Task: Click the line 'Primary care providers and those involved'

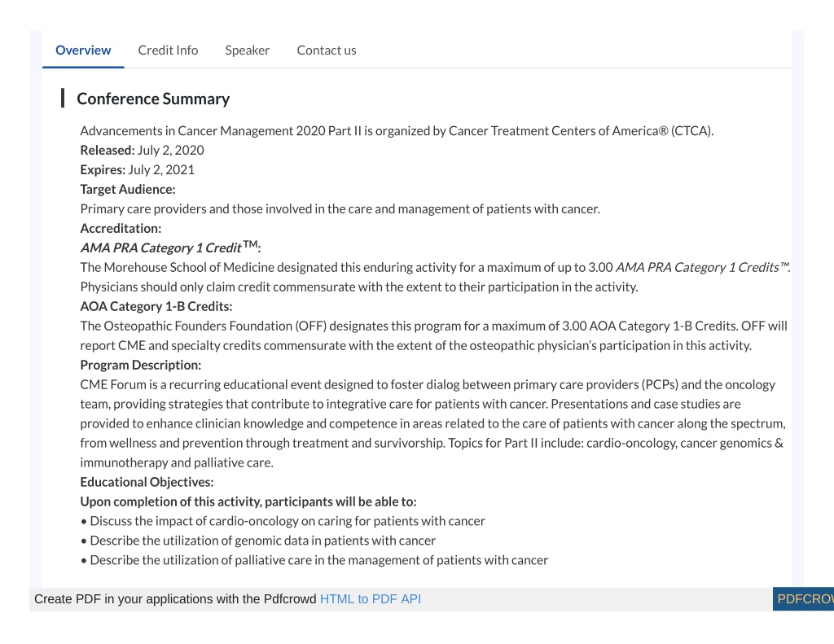Action: click(x=340, y=208)
